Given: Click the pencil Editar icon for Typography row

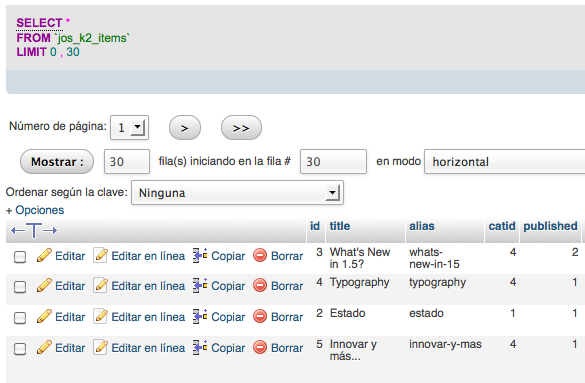Looking at the screenshot, I should click(x=44, y=286).
